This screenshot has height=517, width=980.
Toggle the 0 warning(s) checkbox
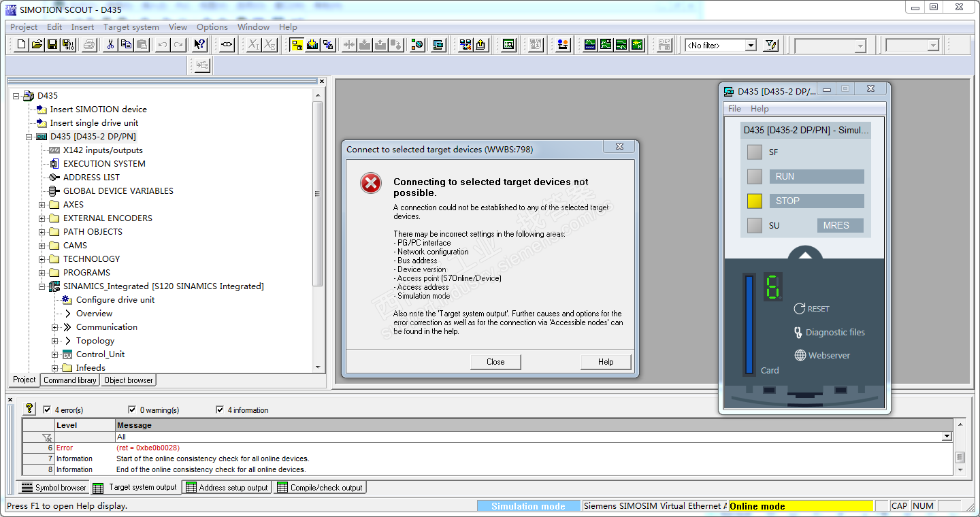(x=132, y=410)
